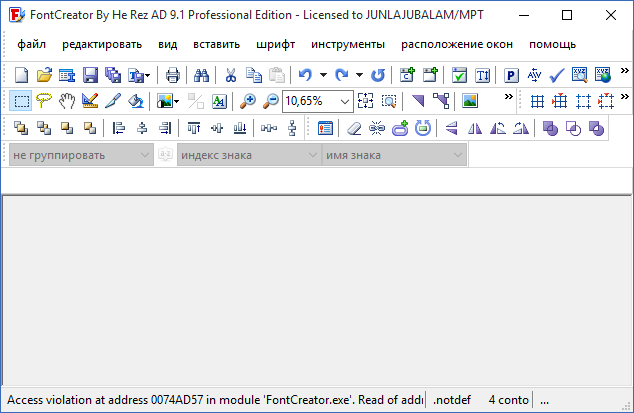Open Find with the binoculars icon

[201, 75]
